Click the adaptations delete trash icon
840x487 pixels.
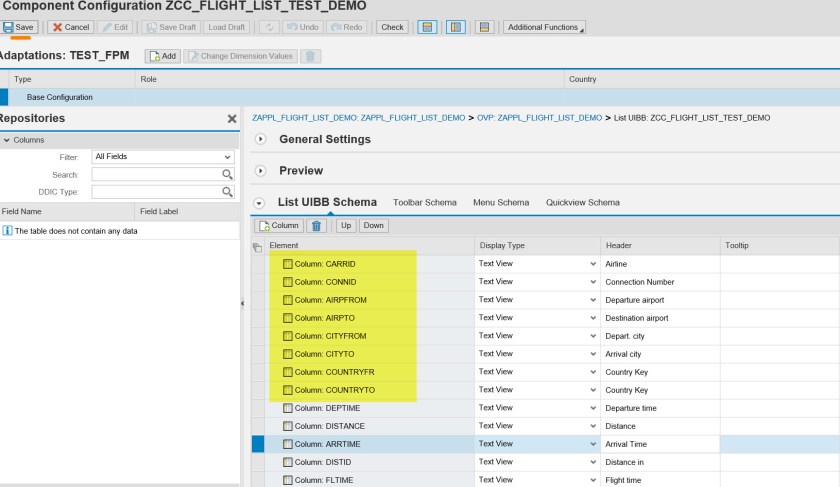click(310, 56)
